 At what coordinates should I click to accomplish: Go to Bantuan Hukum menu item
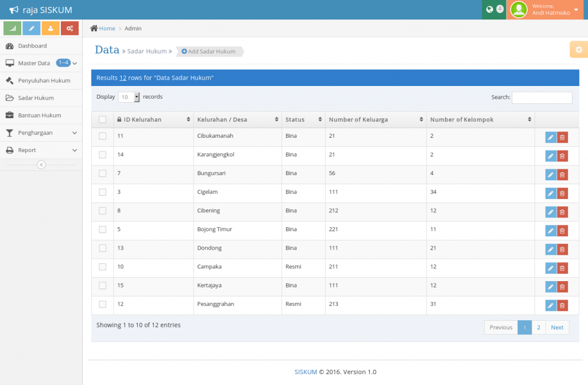pyautogui.click(x=41, y=115)
